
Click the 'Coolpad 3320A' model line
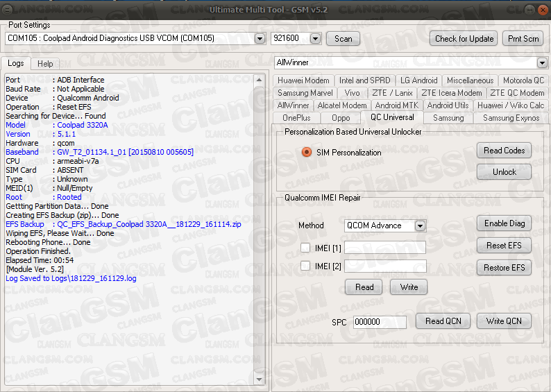[57, 125]
